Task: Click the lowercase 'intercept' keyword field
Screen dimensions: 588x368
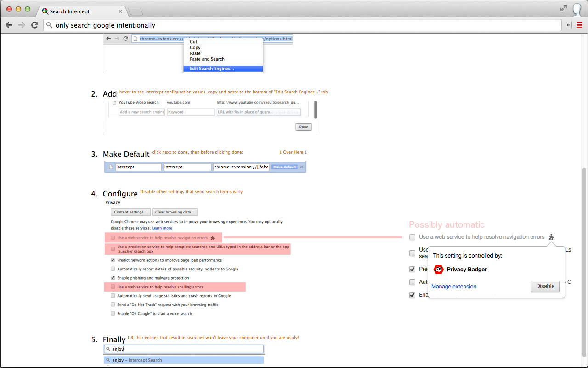Action: click(x=187, y=167)
